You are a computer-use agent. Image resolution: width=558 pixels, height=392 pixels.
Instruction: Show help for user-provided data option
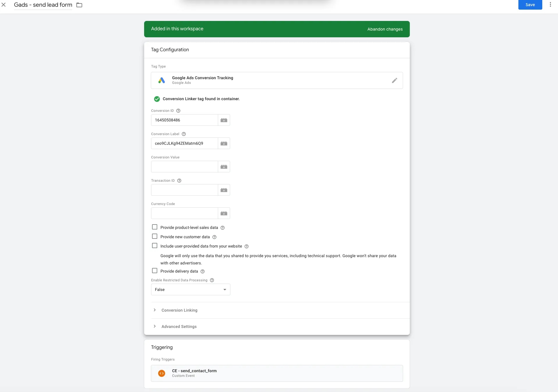click(246, 246)
